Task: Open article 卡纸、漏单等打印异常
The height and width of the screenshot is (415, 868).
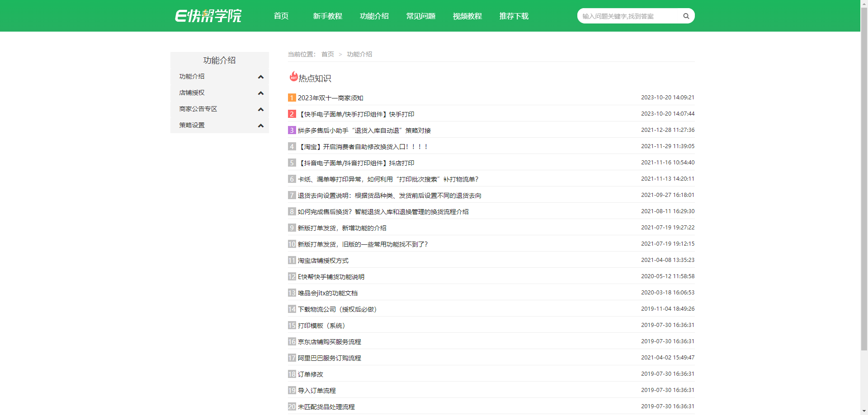Action: (x=388, y=179)
